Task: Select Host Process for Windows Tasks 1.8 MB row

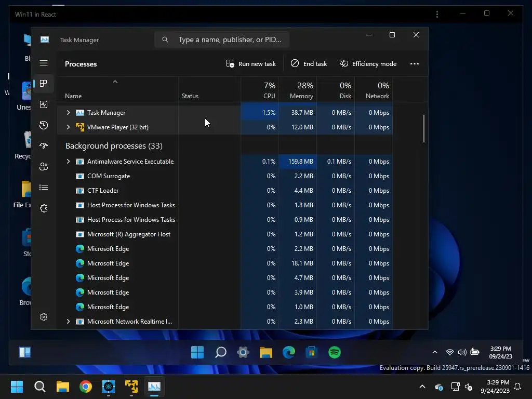Action: click(225, 205)
